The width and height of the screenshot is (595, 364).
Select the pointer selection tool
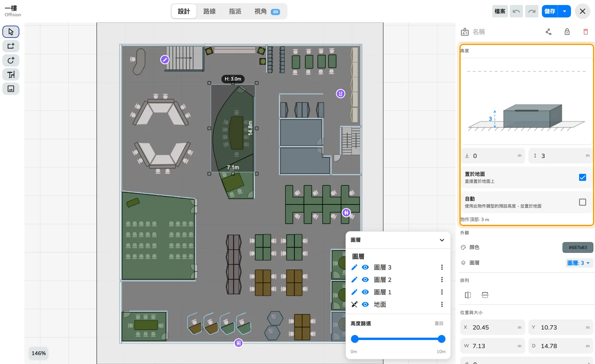click(11, 32)
